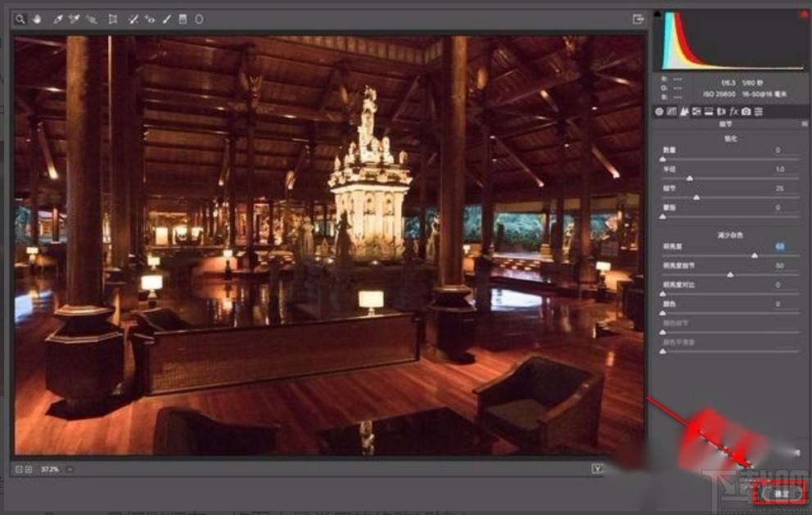This screenshot has width=812, height=515.
Task: Click the zoom out minus button
Action: coord(20,469)
